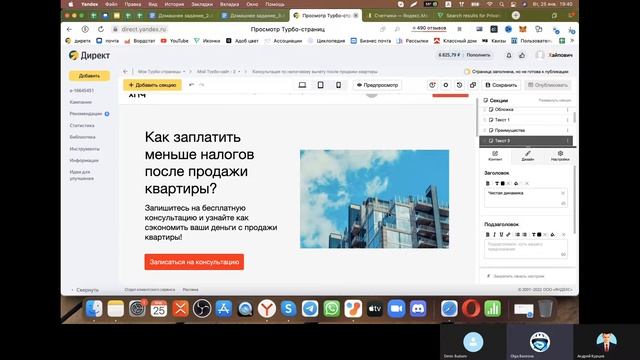Open Zoom from the Dock

click(x=396, y=309)
